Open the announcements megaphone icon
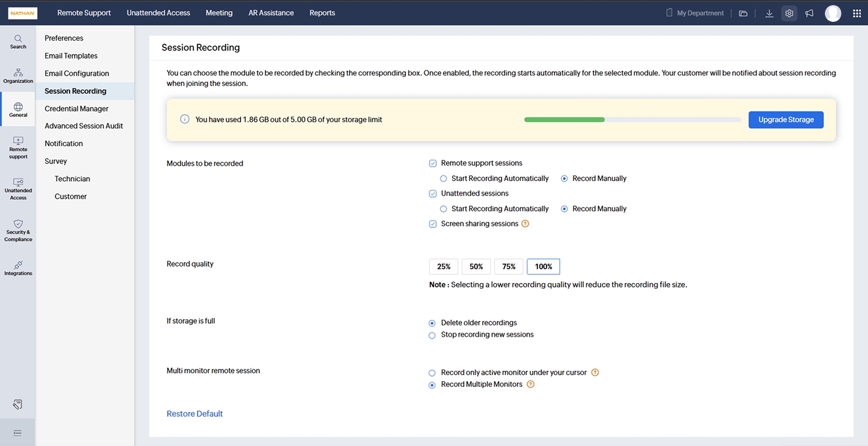 pos(809,13)
